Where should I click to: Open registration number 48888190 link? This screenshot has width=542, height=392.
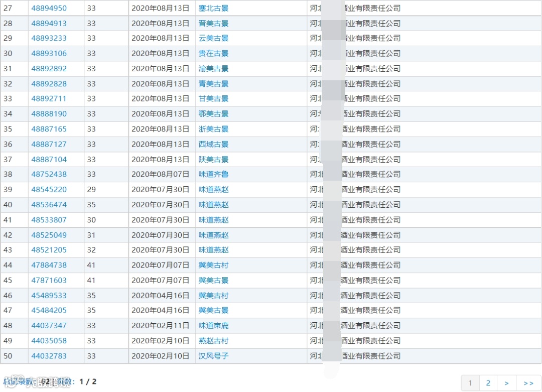click(49, 114)
